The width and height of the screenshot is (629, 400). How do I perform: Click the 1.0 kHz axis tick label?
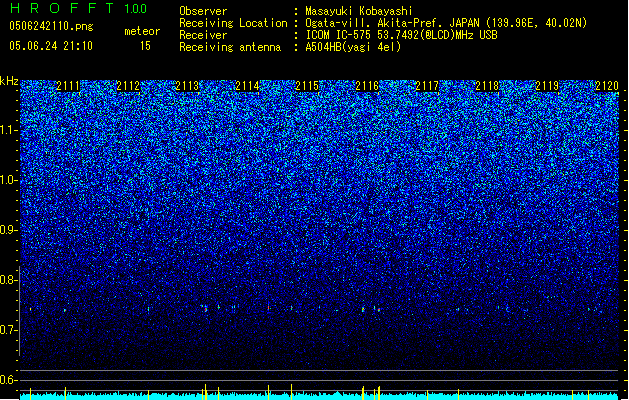(x=9, y=180)
